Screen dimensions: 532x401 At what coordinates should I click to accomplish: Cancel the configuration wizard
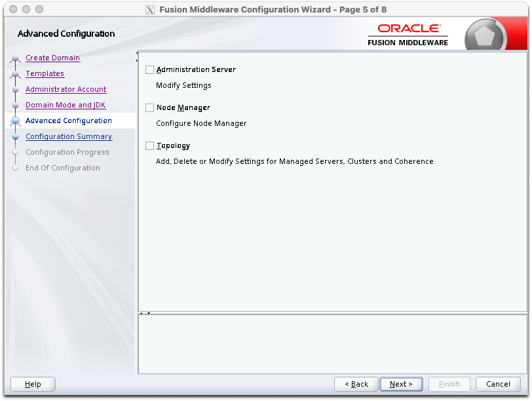point(498,384)
